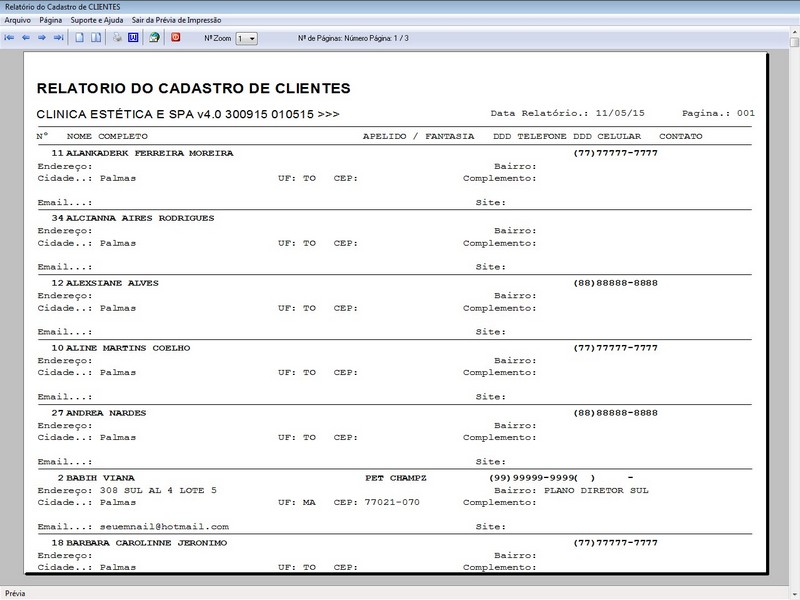Click ALINE MARTINS COELHO cell number
This screenshot has height=600, width=800.
pyautogui.click(x=616, y=348)
